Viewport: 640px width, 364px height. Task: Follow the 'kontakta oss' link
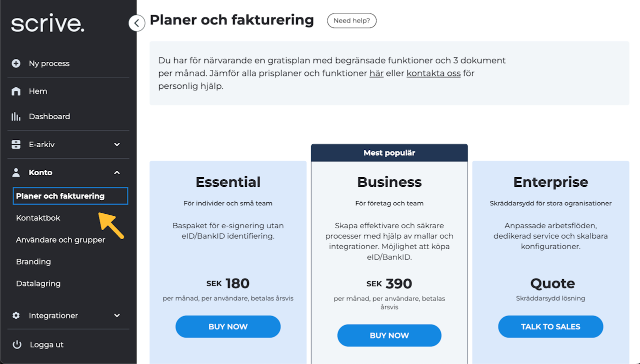433,73
